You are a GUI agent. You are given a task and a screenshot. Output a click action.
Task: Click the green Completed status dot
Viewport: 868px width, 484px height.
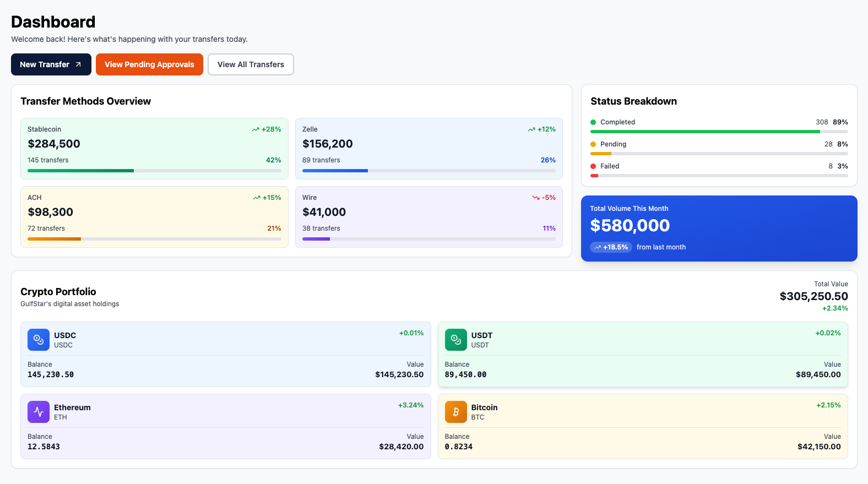click(593, 122)
